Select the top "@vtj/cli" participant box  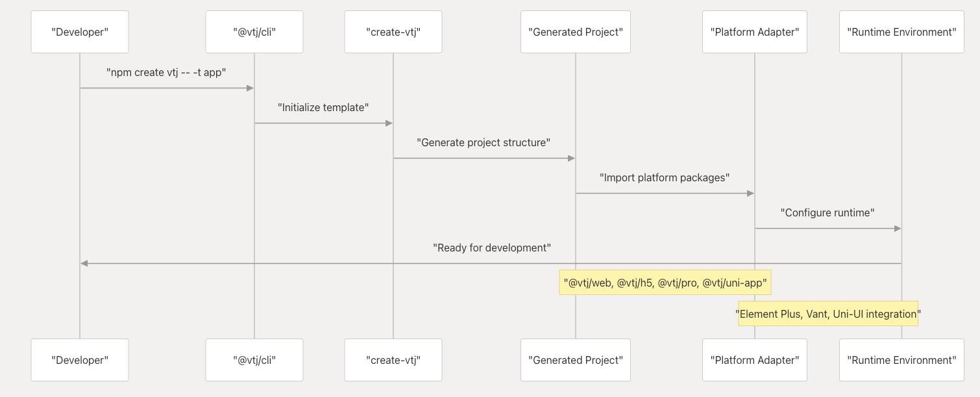[x=254, y=32]
